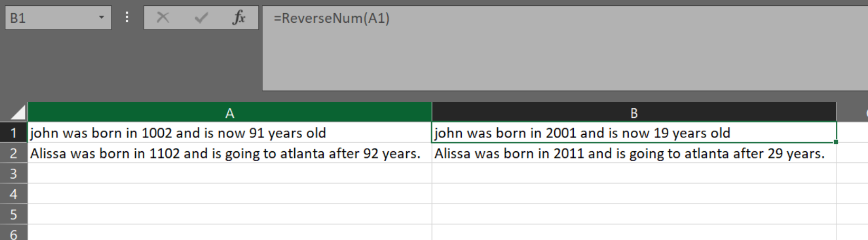Click the Name Box showing B1
The height and width of the screenshot is (240, 868).
pyautogui.click(x=50, y=18)
